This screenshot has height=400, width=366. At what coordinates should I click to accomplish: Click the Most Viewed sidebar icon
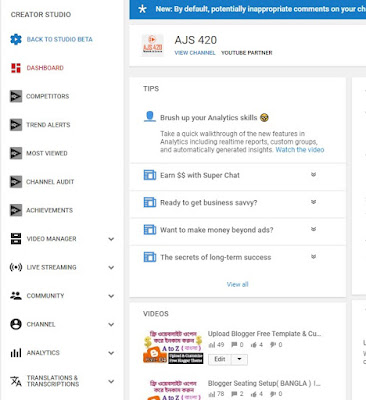coord(16,153)
